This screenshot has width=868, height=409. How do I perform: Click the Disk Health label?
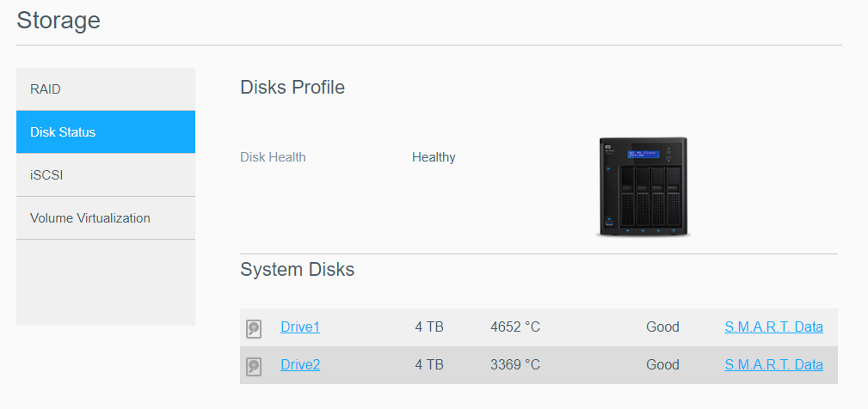273,157
